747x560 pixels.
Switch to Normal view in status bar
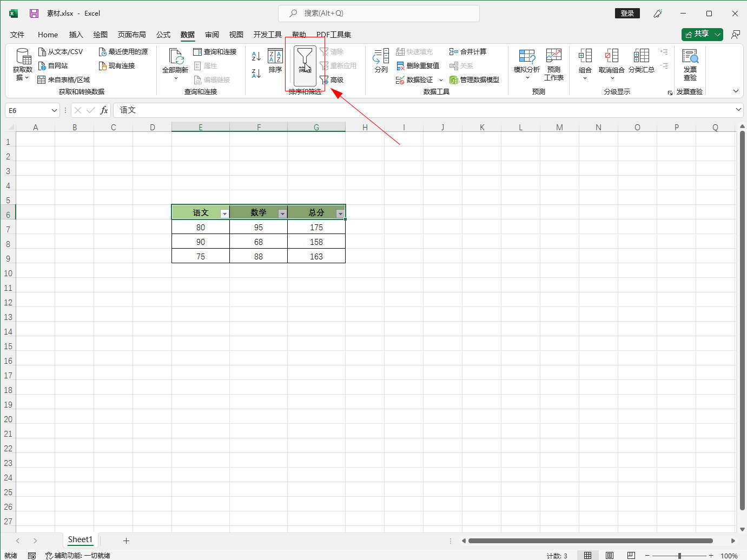587,555
